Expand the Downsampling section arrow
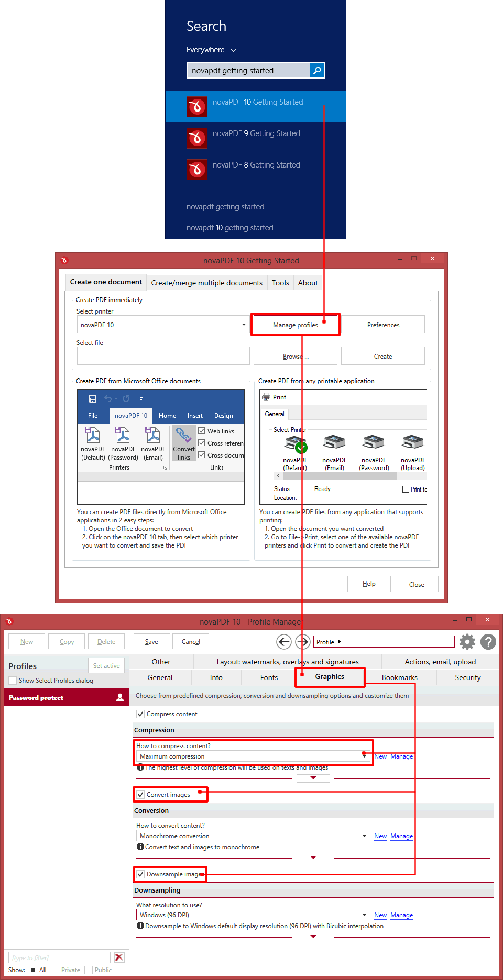This screenshot has height=980, width=503. click(313, 937)
